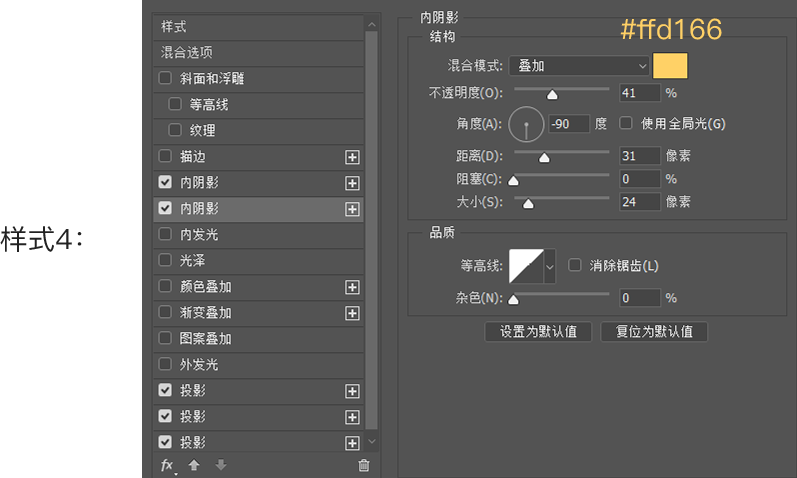The width and height of the screenshot is (797, 478).
Task: Click the 不透明度 input field showing 41
Action: point(640,93)
